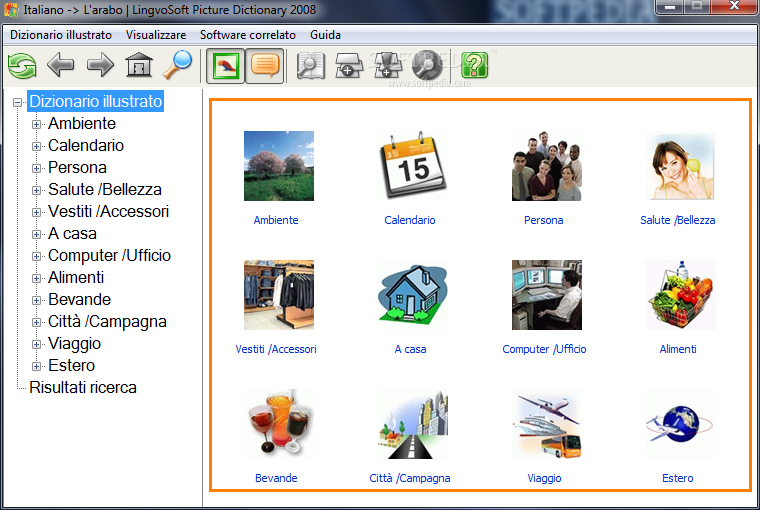Open the Città /Campagna road thumbnail

(x=412, y=424)
